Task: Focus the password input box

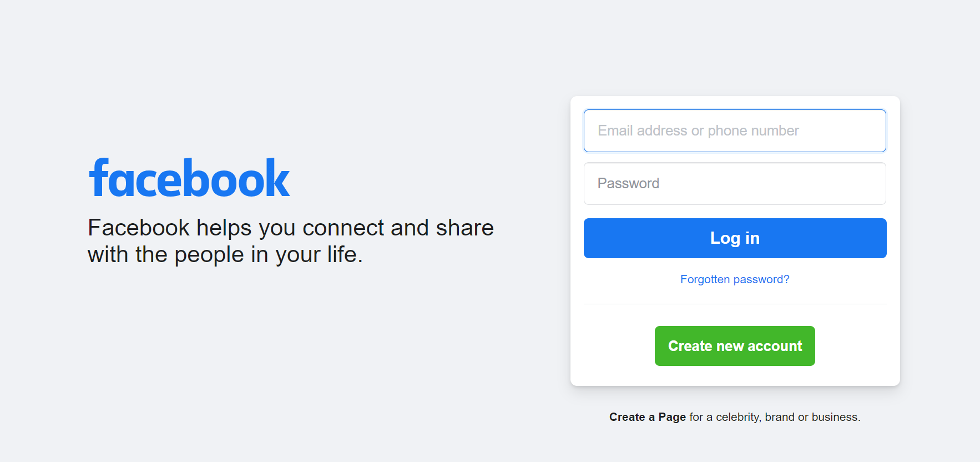Action: click(x=735, y=183)
